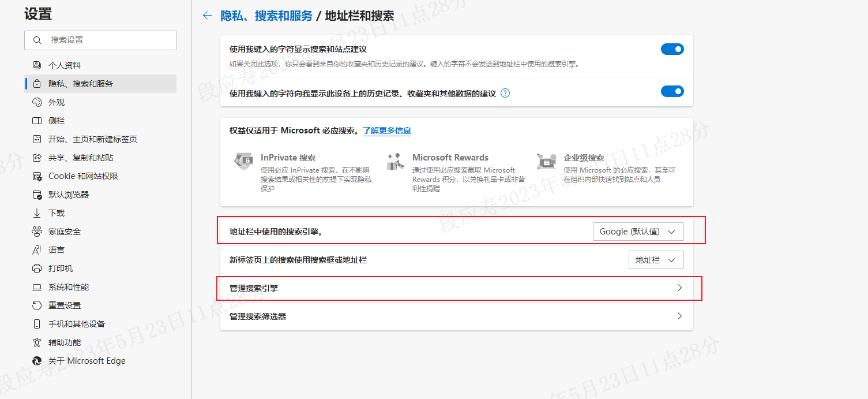Click the 家庭安全 family icon
Image resolution: width=868 pixels, height=399 pixels.
tap(37, 232)
